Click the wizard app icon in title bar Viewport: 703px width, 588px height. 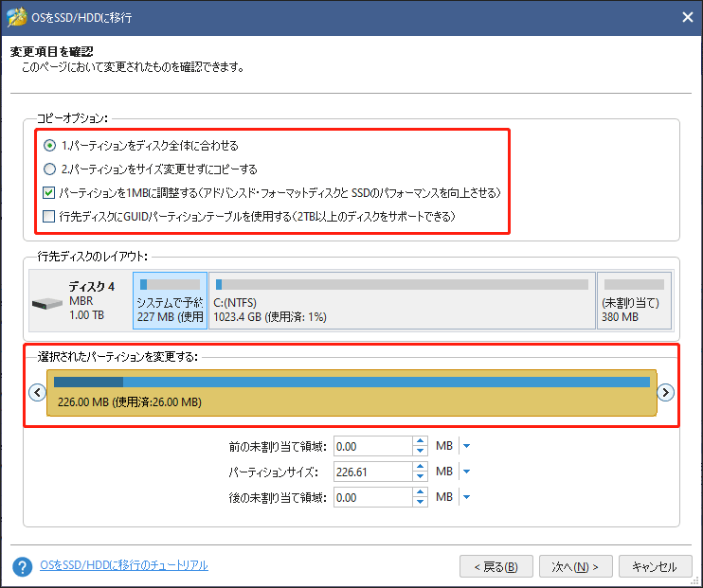[16, 16]
